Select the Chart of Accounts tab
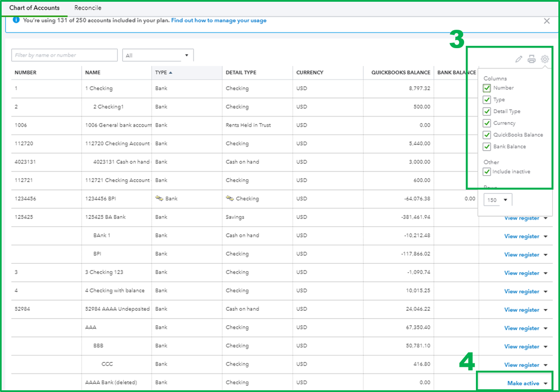This screenshot has width=560, height=392. (x=34, y=8)
